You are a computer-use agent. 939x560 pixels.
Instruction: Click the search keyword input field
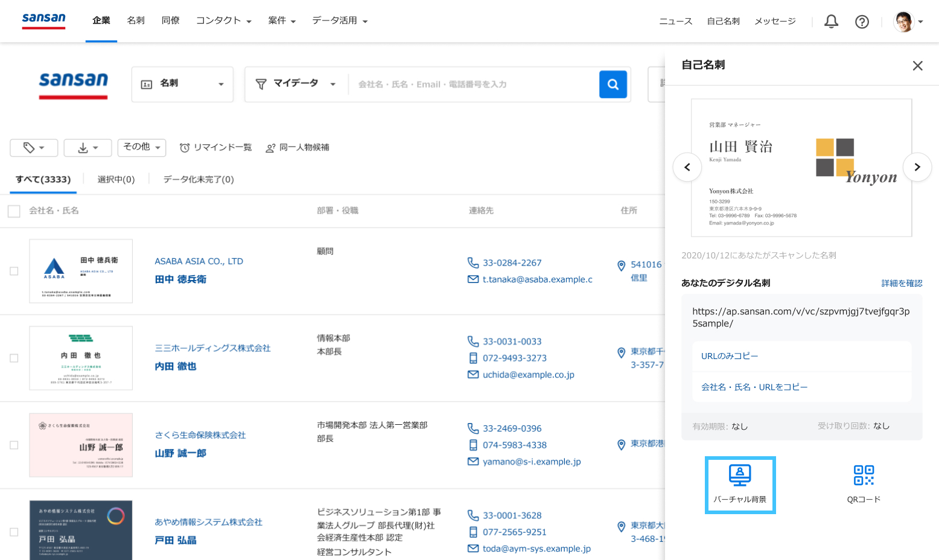tap(473, 84)
